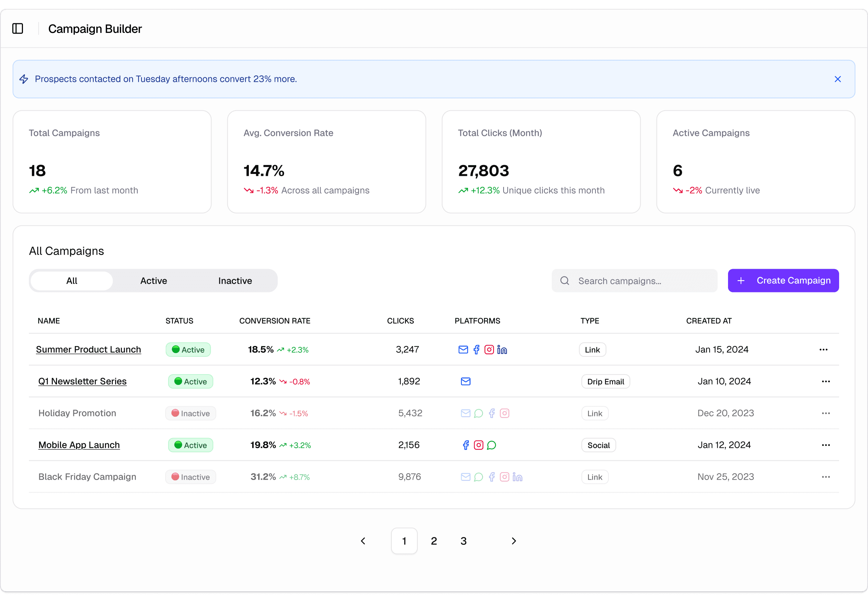Screen dimensions: 868x601
Task: Select the All campaigns filter tab
Action: pos(71,281)
